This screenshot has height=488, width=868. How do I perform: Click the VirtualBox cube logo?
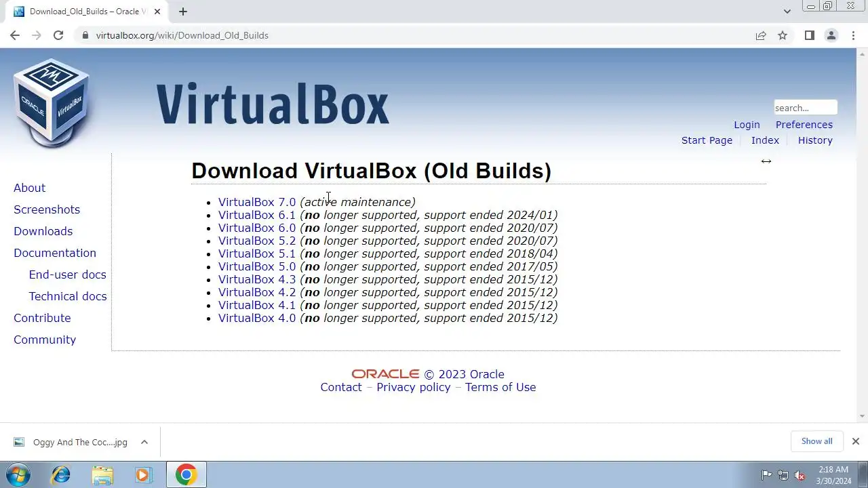tap(52, 102)
